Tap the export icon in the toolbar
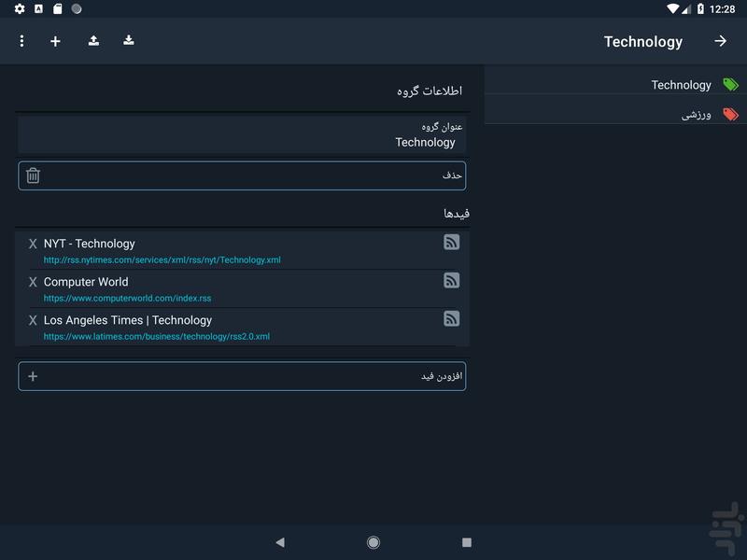747x560 pixels. click(92, 41)
